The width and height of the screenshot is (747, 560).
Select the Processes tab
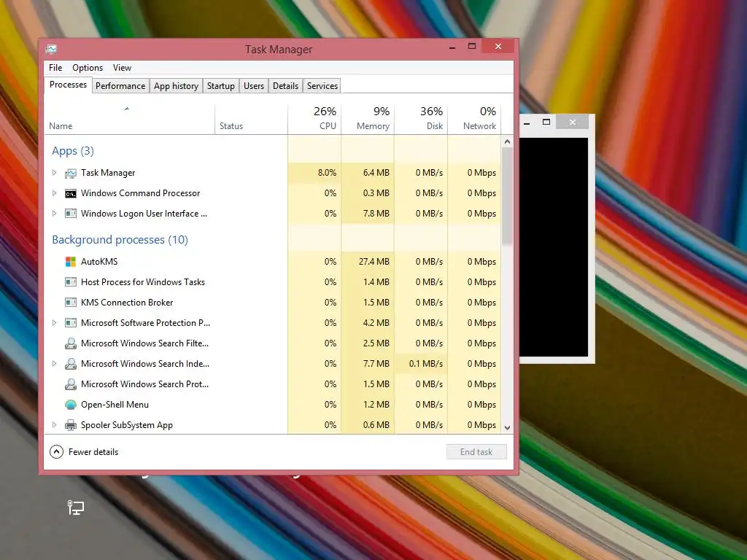[68, 85]
